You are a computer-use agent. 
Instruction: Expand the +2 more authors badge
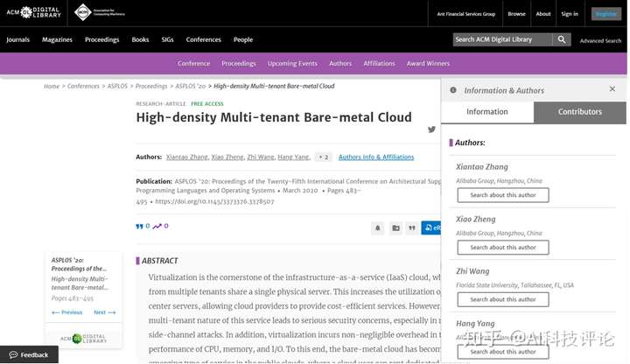tap(324, 157)
